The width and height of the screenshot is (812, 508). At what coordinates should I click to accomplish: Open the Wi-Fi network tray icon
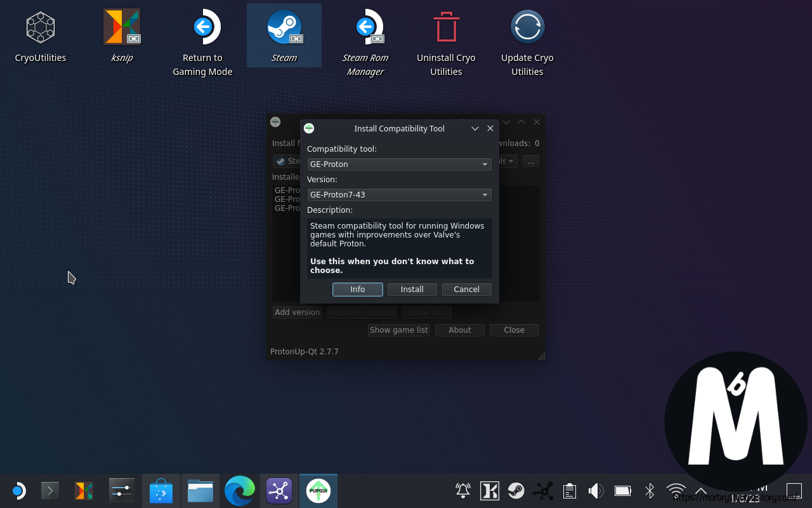tap(676, 491)
